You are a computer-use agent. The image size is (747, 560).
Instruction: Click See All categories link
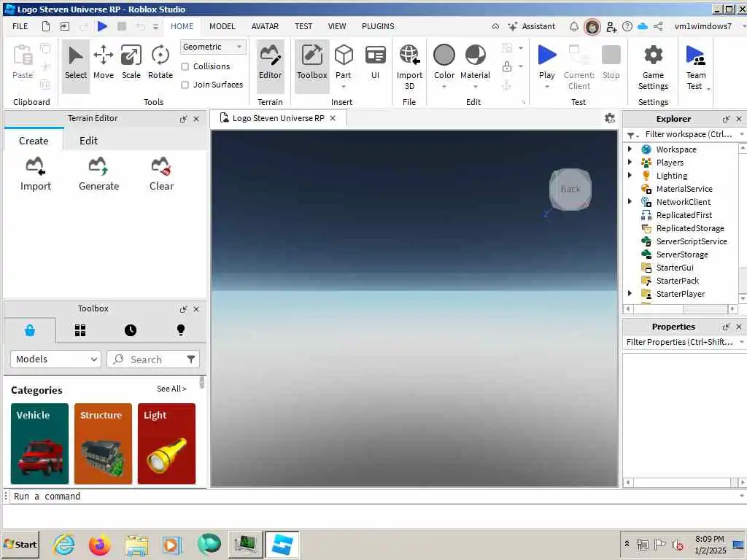171,389
